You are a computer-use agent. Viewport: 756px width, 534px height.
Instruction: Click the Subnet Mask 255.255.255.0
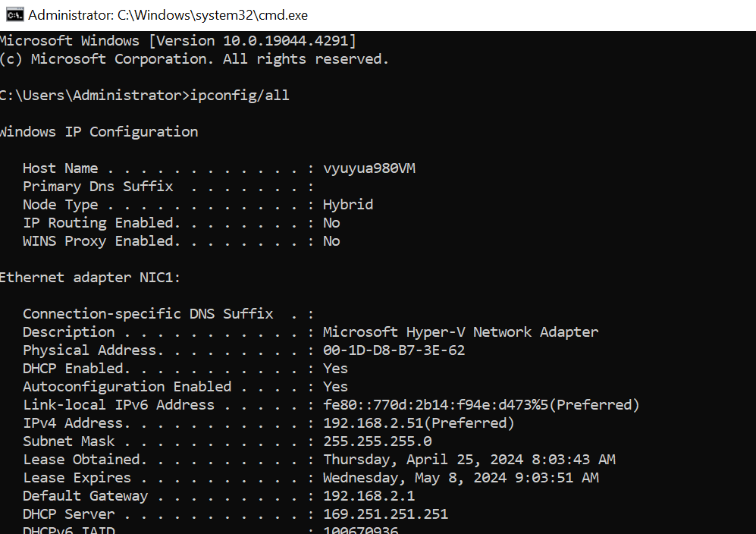pyautogui.click(x=378, y=441)
